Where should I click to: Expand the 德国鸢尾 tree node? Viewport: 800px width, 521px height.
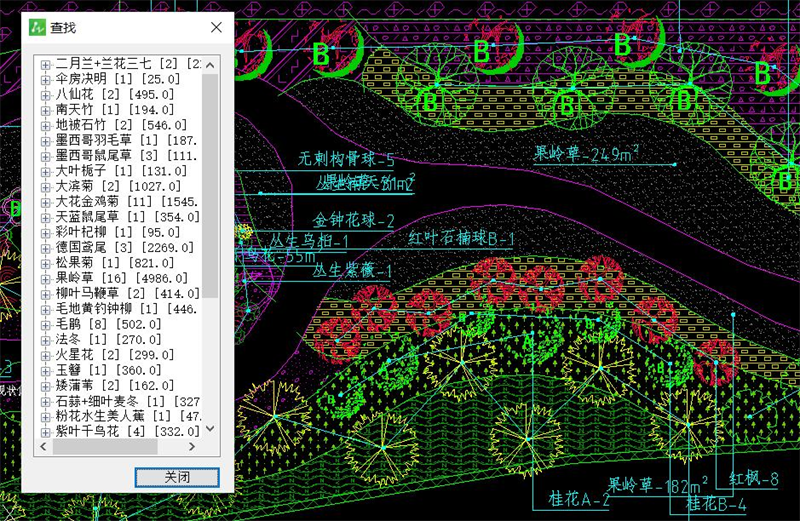point(46,249)
